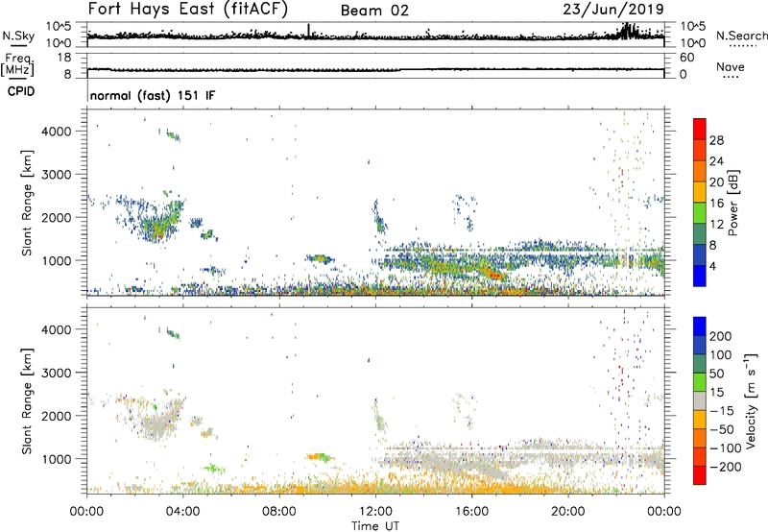Image resolution: width=768 pixels, height=532 pixels.
Task: Click 'Slant Range [km]' label of velocity panel
Action: [x=27, y=401]
